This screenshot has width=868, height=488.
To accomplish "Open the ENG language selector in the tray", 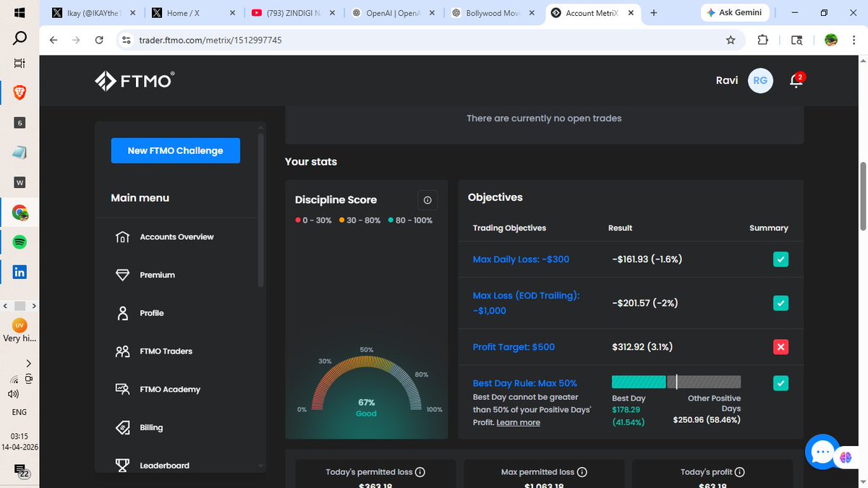I will click(20, 412).
